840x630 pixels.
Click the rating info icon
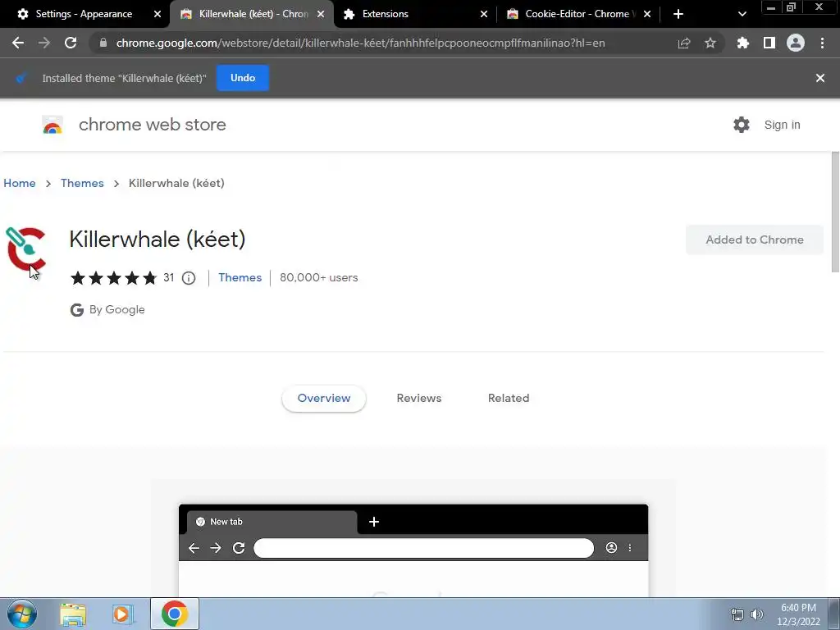pyautogui.click(x=189, y=277)
